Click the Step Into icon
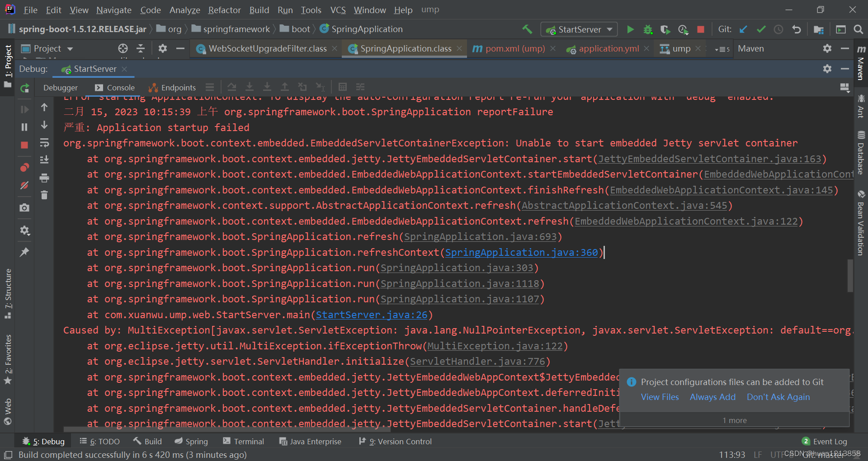Screen dimensions: 868x461 250,87
